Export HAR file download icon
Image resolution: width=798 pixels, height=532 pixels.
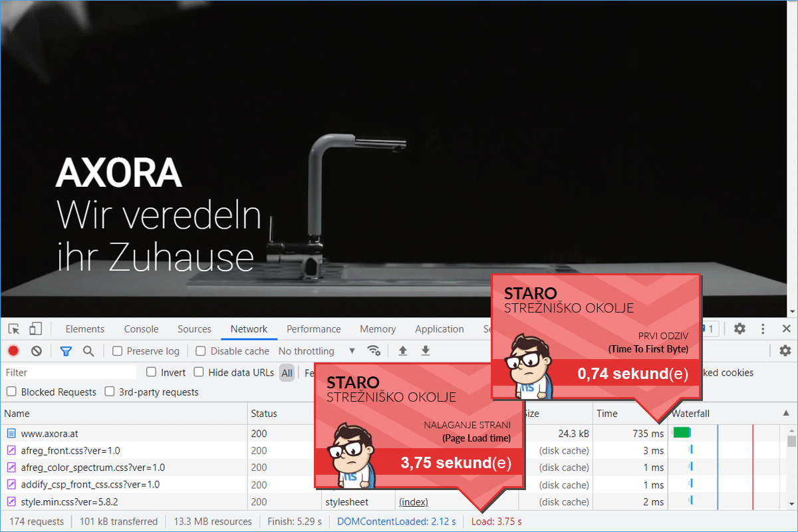(426, 351)
